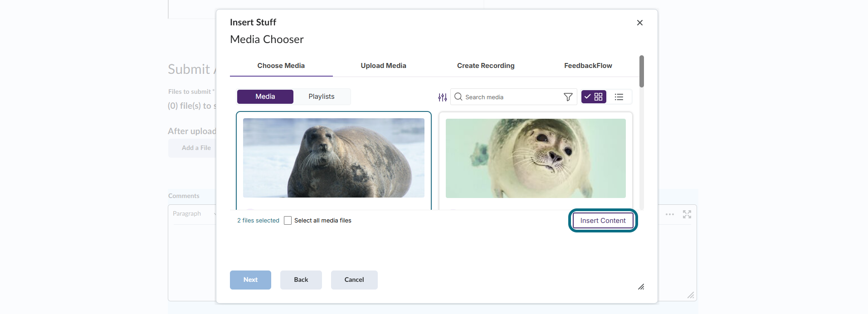
Task: Click the magnifier search icon
Action: [458, 97]
